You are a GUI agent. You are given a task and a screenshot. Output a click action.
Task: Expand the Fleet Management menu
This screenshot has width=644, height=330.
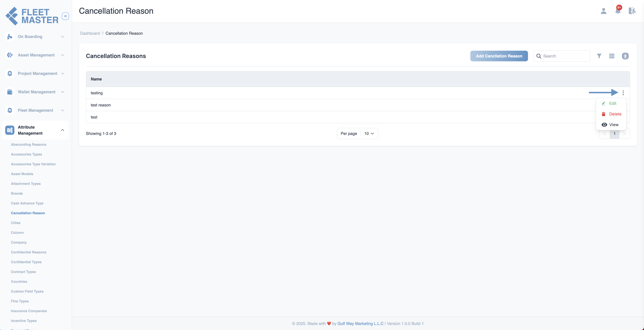63,110
